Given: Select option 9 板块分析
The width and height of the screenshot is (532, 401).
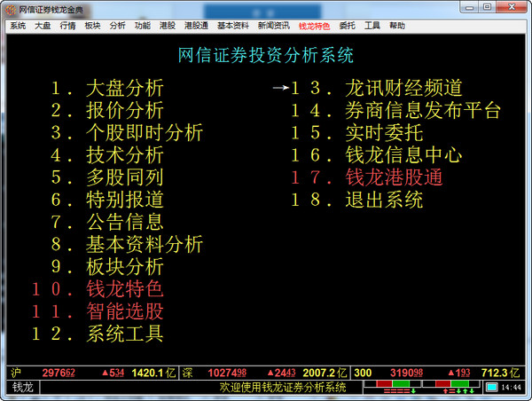Looking at the screenshot, I should point(107,266).
